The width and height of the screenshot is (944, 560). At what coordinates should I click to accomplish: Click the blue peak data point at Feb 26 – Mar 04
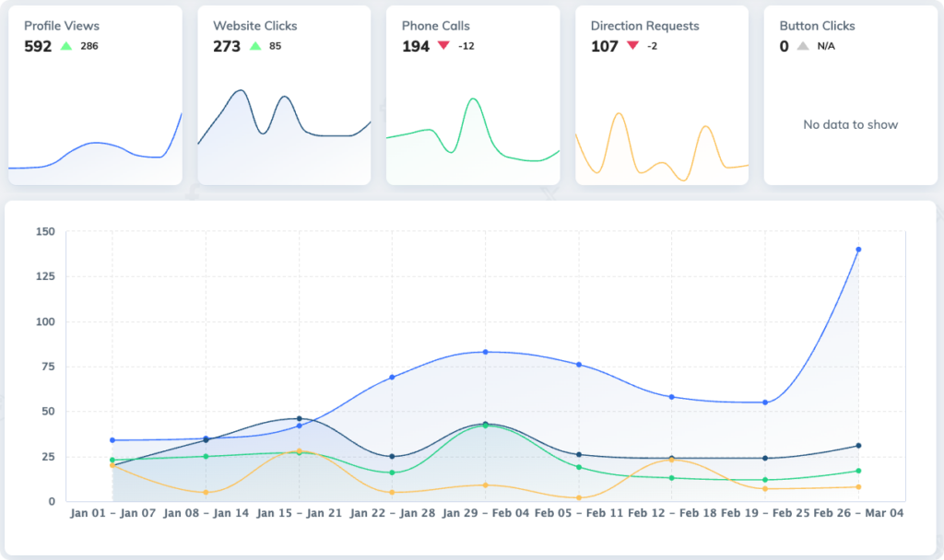[859, 249]
